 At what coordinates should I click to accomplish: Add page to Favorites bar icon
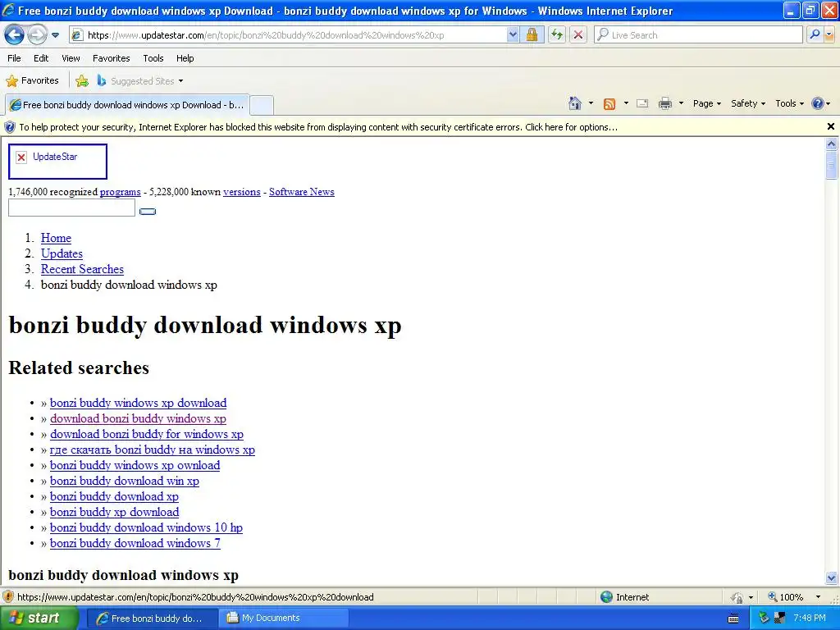point(82,81)
